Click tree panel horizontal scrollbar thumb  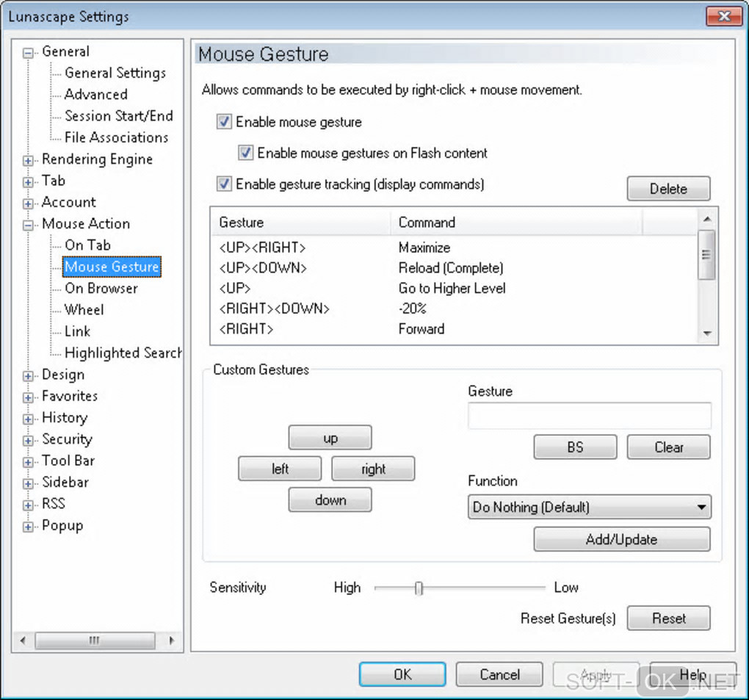point(95,641)
